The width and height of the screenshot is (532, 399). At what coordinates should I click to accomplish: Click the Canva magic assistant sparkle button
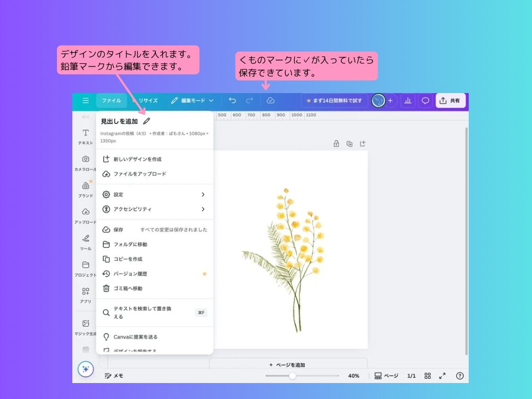pos(86,369)
